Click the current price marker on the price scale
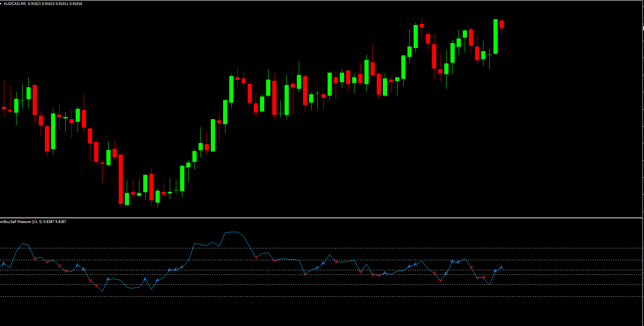This screenshot has width=644, height=326. [x=643, y=28]
